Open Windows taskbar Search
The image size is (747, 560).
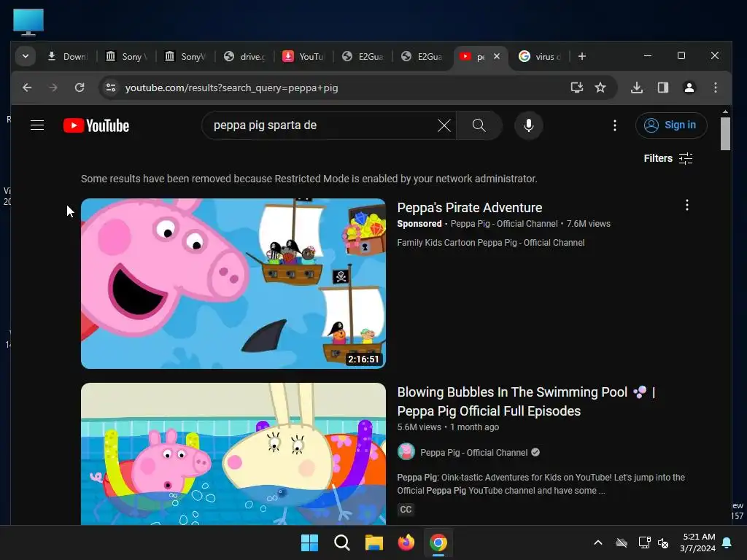click(341, 542)
